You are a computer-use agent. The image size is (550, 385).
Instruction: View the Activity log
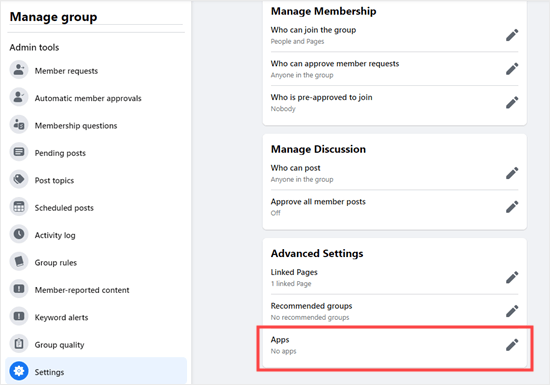pyautogui.click(x=96, y=235)
